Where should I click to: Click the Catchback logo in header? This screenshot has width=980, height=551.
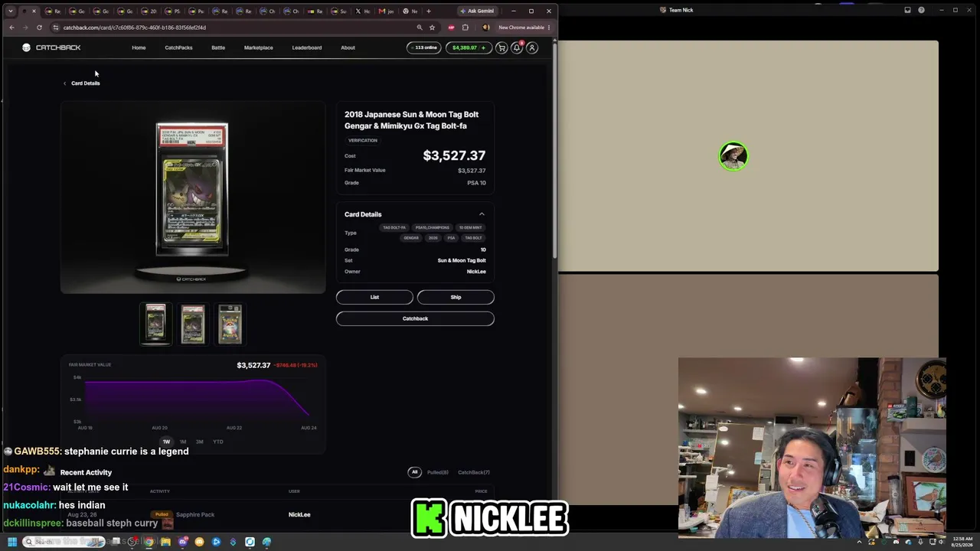pos(51,47)
